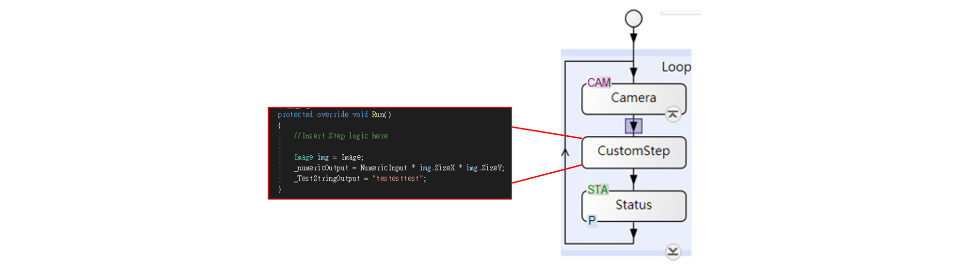Click the Loop label
The width and height of the screenshot is (980, 279).
[x=676, y=67]
